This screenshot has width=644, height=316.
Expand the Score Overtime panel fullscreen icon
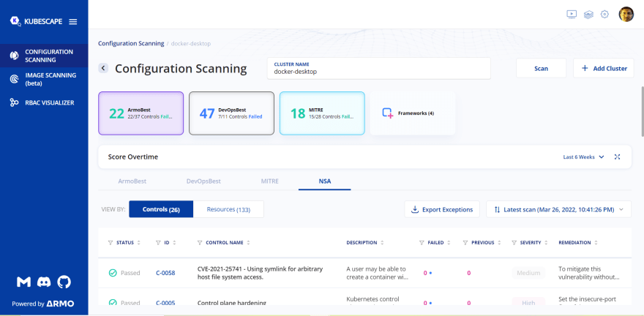[x=617, y=157]
